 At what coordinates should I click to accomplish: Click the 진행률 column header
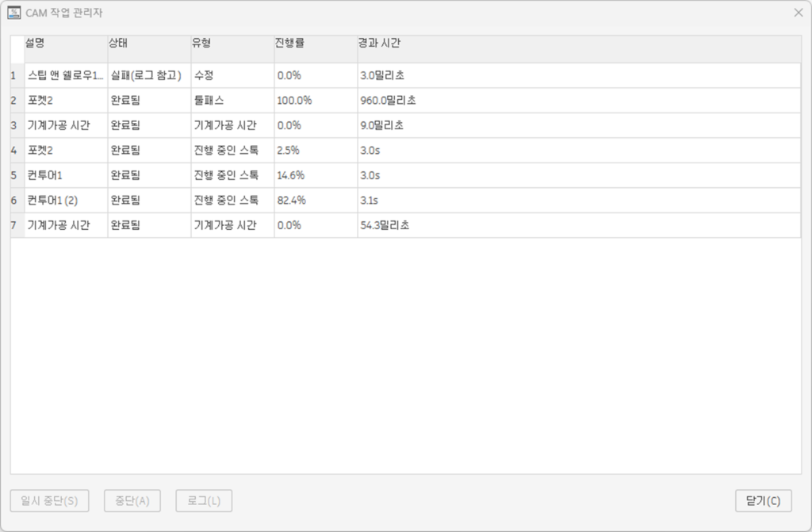(316, 49)
